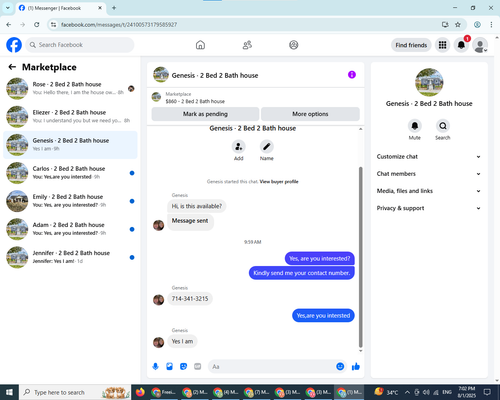Open Chrome tab search dropdown arrow
This screenshot has height=400, width=500.
tap(7, 8)
